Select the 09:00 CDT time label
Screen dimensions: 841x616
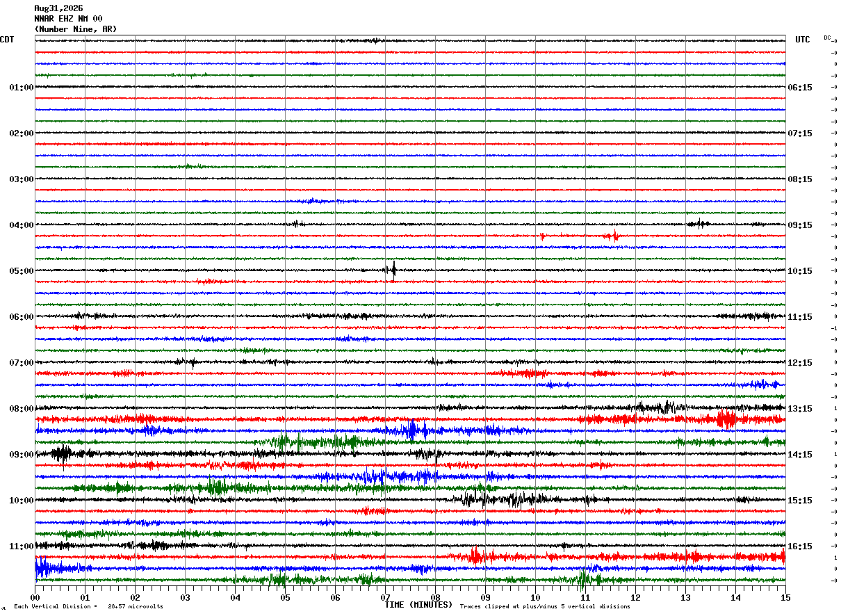pos(22,455)
